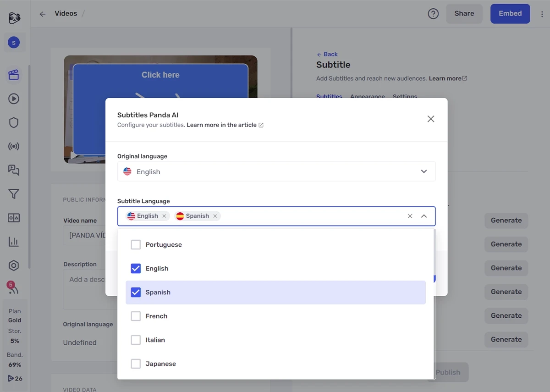The height and width of the screenshot is (392, 550).
Task: Switch to the Appearance tab
Action: [368, 97]
